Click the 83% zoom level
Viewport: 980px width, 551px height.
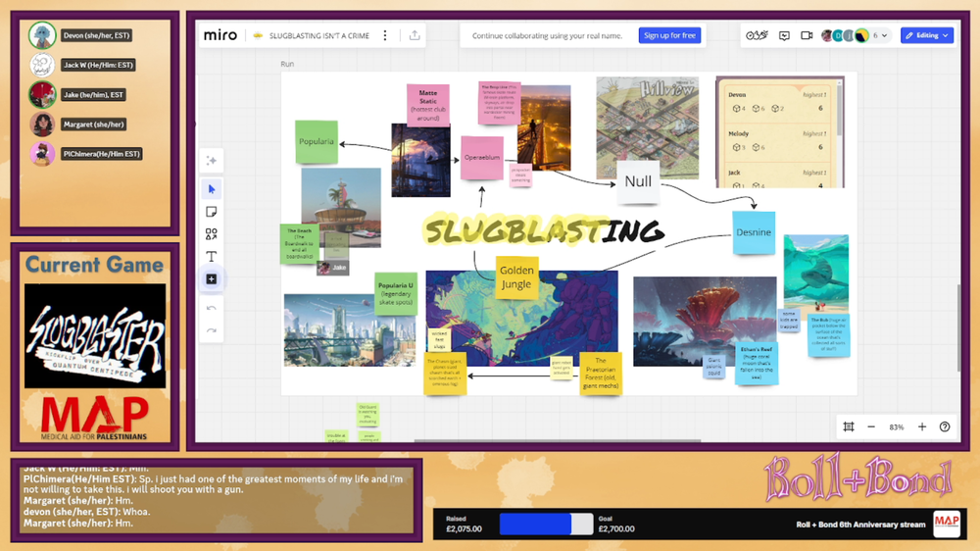[x=897, y=427]
